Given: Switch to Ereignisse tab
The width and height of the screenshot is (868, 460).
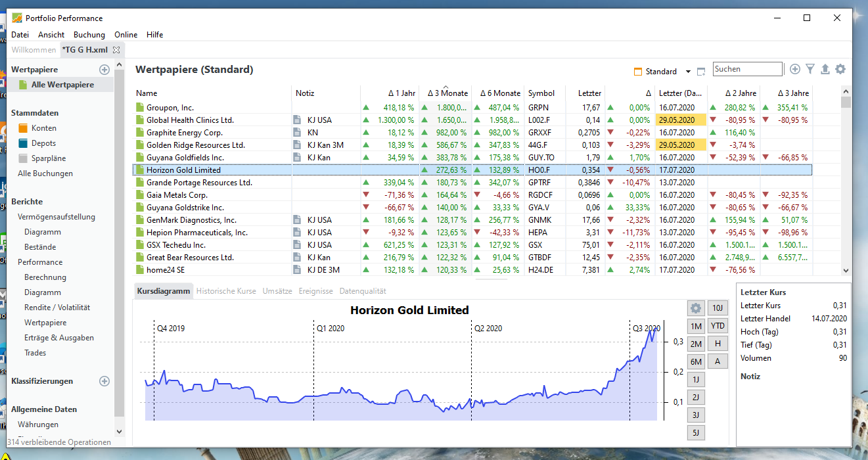Looking at the screenshot, I should pos(315,291).
